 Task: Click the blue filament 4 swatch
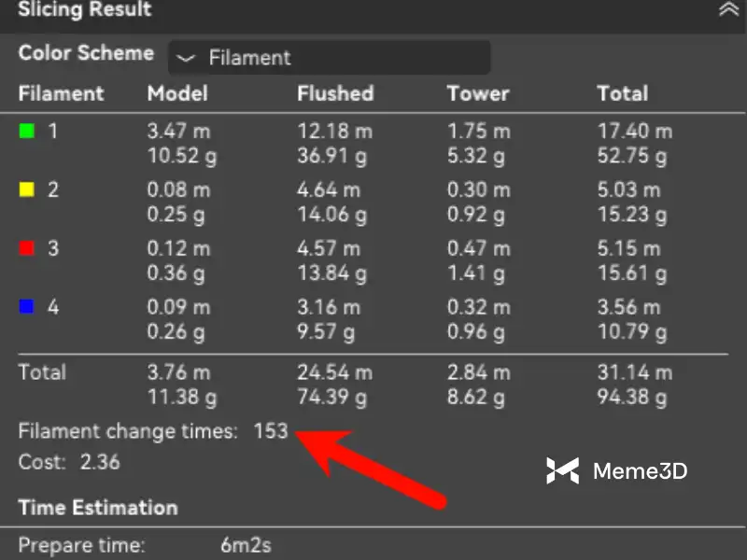tap(27, 307)
